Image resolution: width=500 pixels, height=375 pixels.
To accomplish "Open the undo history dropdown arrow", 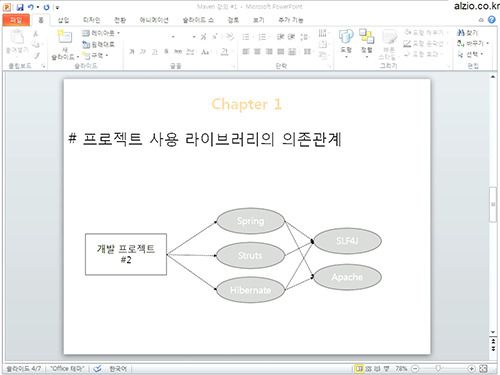I will tap(38, 7).
